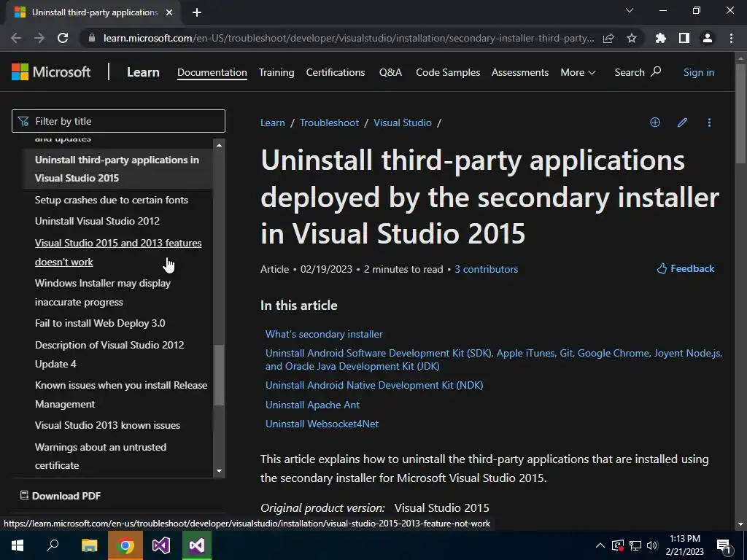This screenshot has height=560, width=747.
Task: Click the add to collection plus-circle icon
Action: (x=655, y=122)
